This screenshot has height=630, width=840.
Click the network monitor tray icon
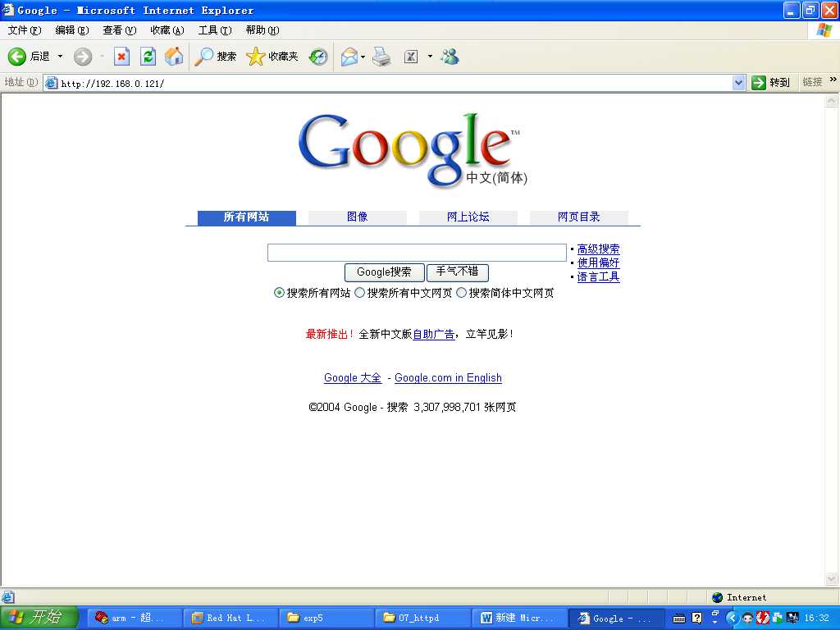click(793, 619)
